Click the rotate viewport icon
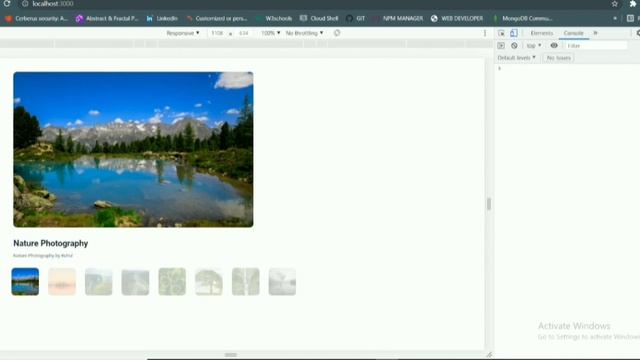The height and width of the screenshot is (360, 640). [337, 33]
